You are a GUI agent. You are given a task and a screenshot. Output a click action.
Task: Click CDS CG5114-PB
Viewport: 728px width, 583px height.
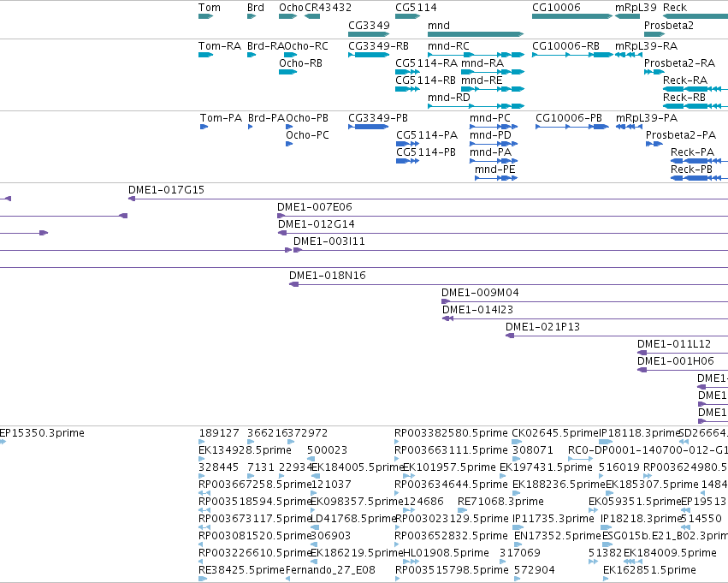click(407, 161)
